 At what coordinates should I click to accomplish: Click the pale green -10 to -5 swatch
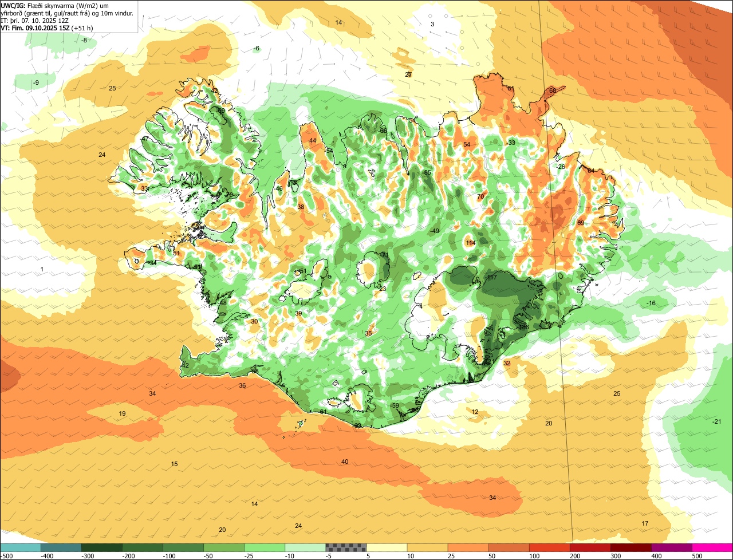click(x=305, y=547)
